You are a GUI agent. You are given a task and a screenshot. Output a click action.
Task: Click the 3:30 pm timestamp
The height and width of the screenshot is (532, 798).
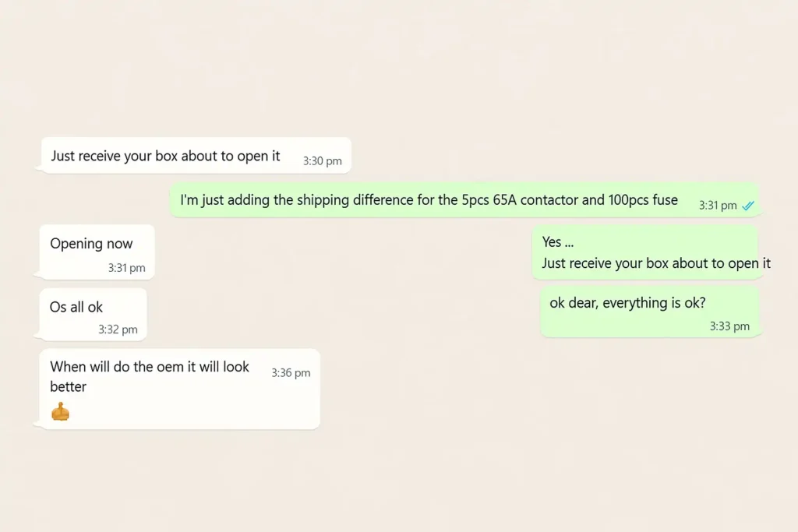(322, 161)
